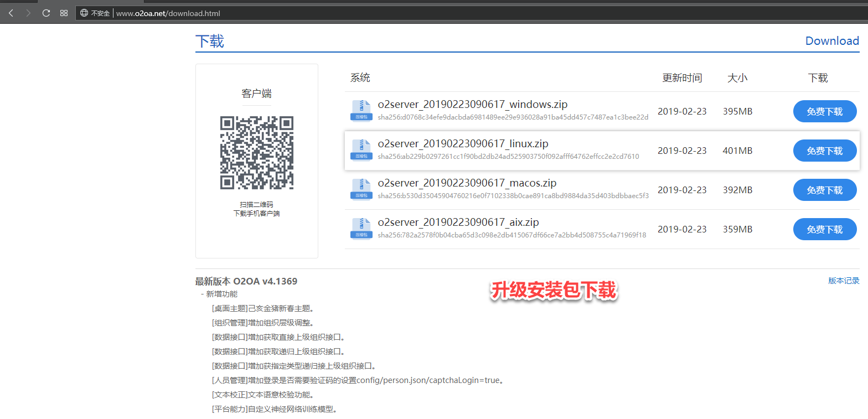Click o2server_20190223090617_windows.zip file name

473,105
